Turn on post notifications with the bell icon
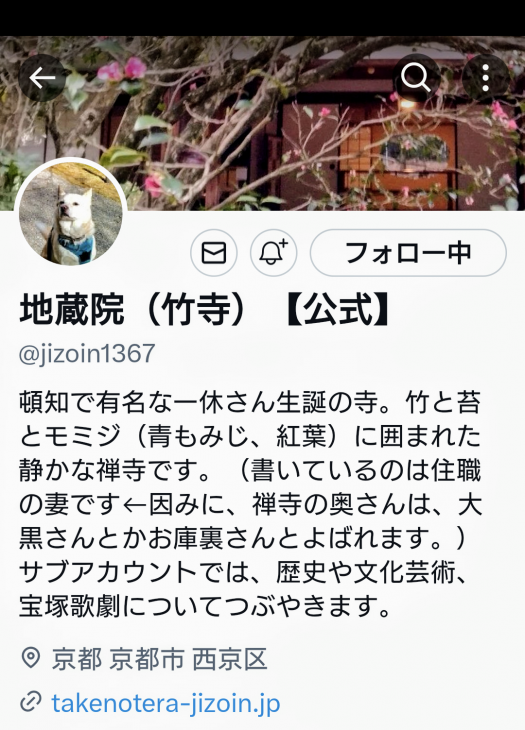This screenshot has width=525, height=730. pyautogui.click(x=274, y=253)
